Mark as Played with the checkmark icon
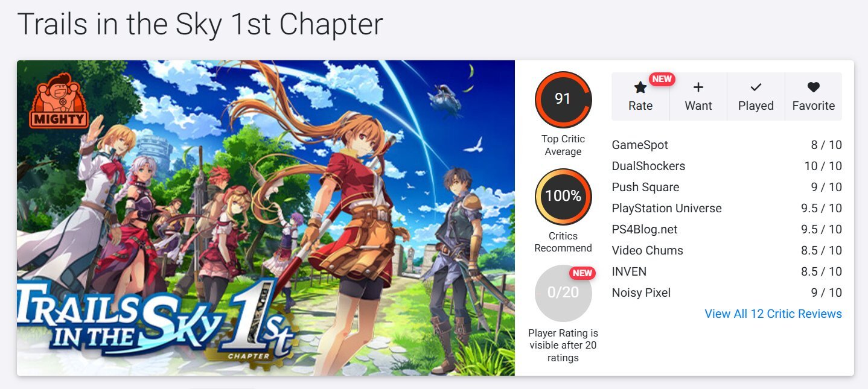Screen dimensions: 868x389 pos(756,88)
